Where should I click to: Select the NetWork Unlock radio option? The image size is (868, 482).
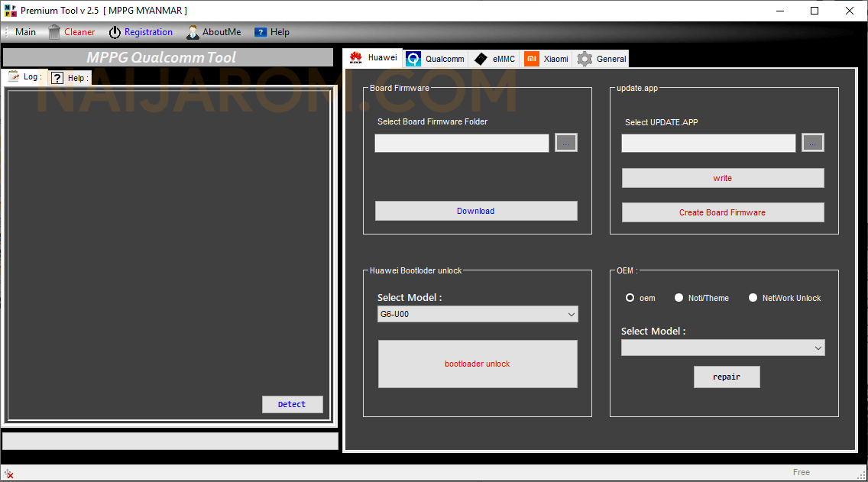[753, 298]
